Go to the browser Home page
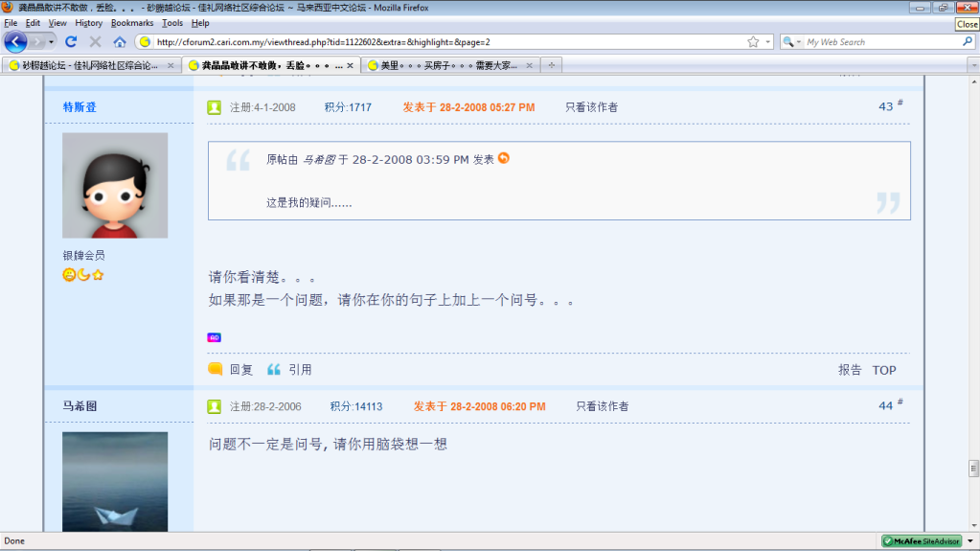This screenshot has height=551, width=980. [x=120, y=42]
